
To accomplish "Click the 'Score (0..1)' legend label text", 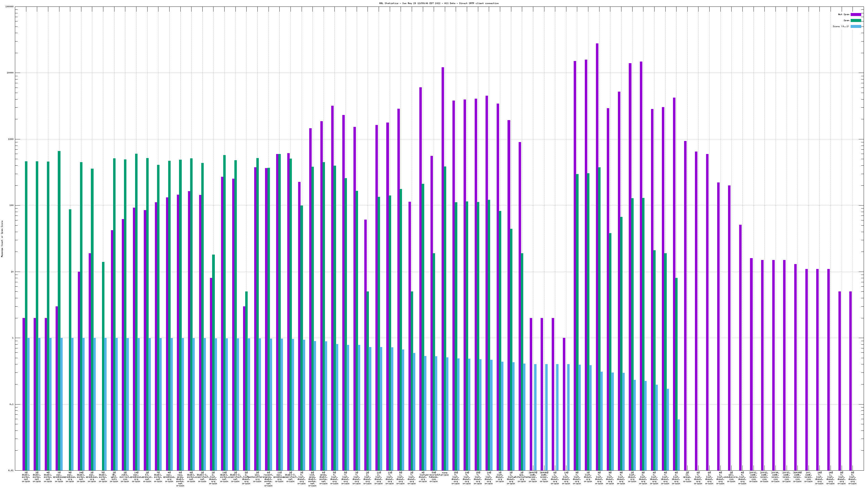I will pyautogui.click(x=841, y=26).
